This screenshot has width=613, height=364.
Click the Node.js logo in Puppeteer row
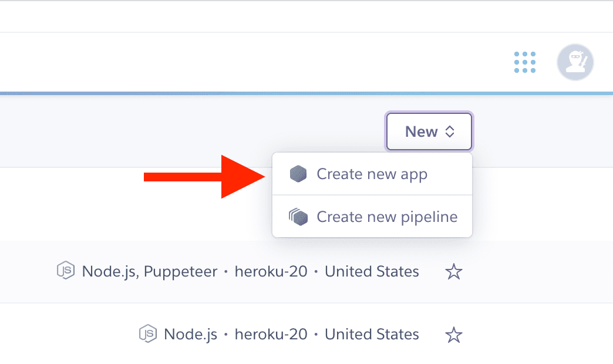point(65,271)
